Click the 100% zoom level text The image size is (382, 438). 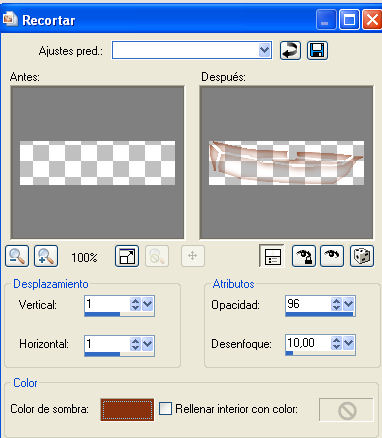point(84,257)
